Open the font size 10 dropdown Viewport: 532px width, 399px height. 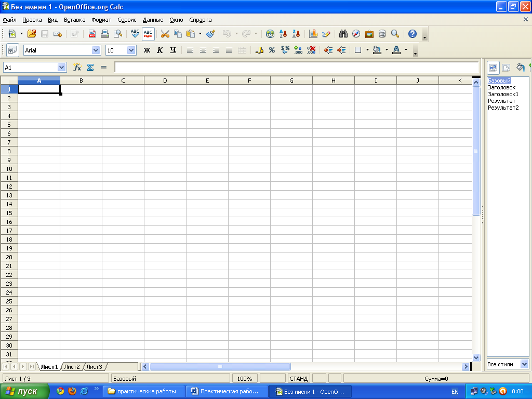(131, 50)
